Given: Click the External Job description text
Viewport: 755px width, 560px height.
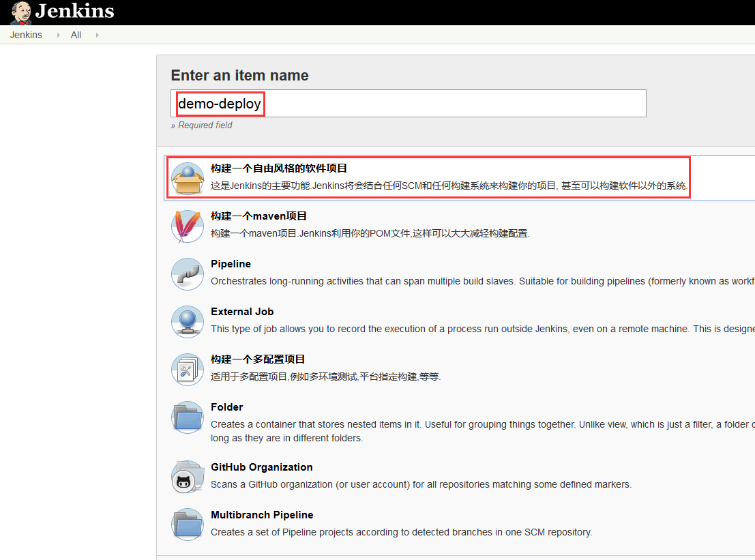Looking at the screenshot, I should [482, 329].
